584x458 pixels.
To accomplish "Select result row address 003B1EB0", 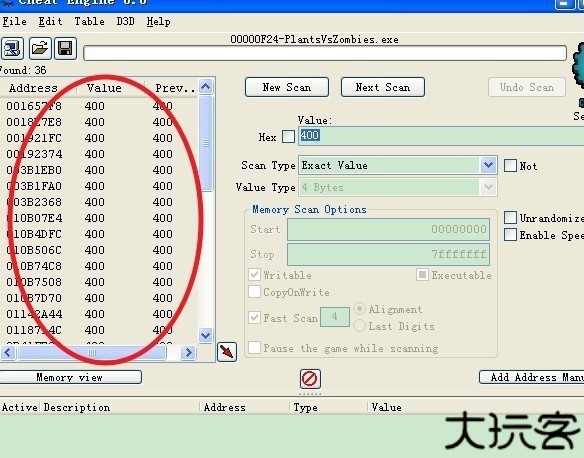I will (x=99, y=170).
